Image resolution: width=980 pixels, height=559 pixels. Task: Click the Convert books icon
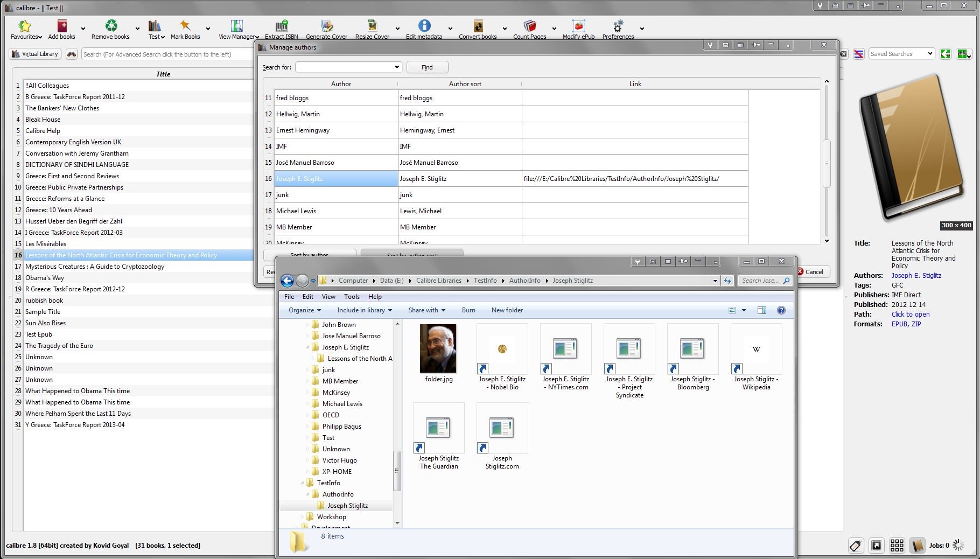click(x=478, y=26)
